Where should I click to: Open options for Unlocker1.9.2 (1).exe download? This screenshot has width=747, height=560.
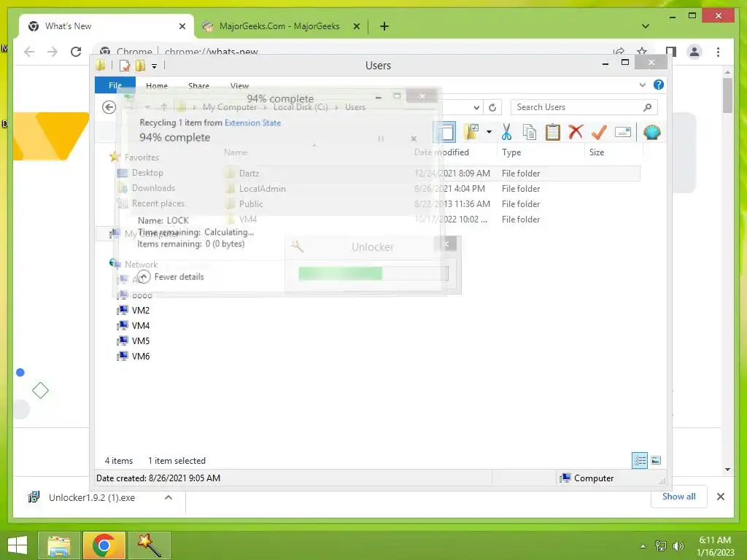[x=169, y=497]
